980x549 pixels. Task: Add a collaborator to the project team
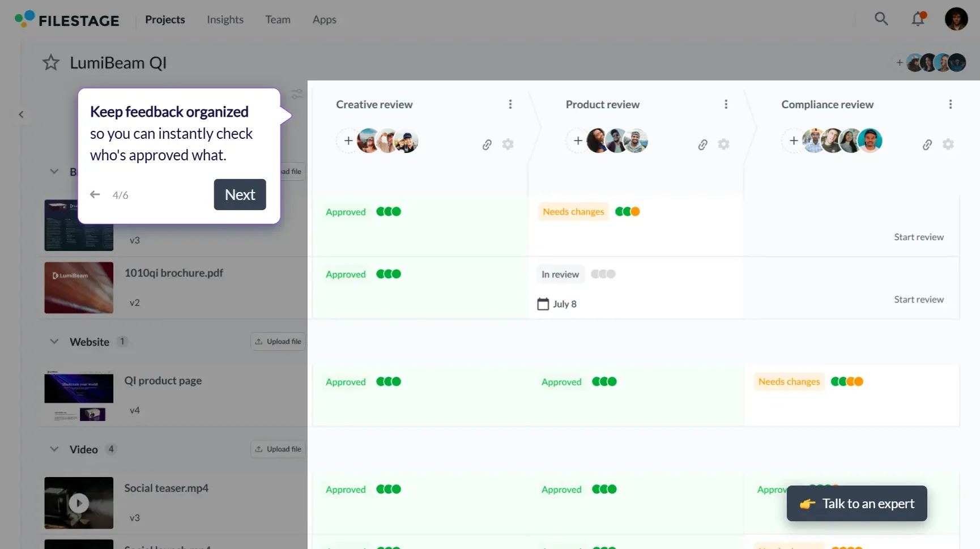900,62
